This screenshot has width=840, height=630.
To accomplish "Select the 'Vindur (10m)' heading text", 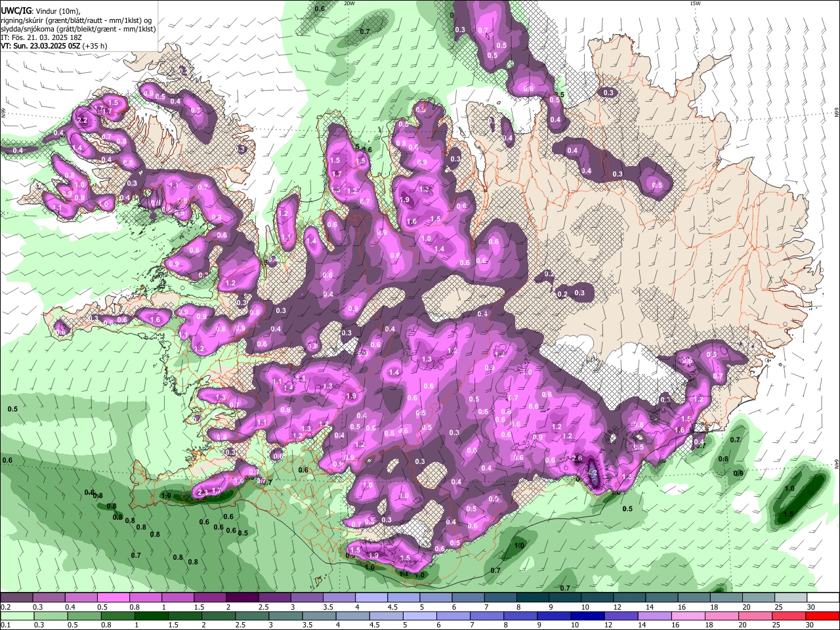I will pos(58,11).
